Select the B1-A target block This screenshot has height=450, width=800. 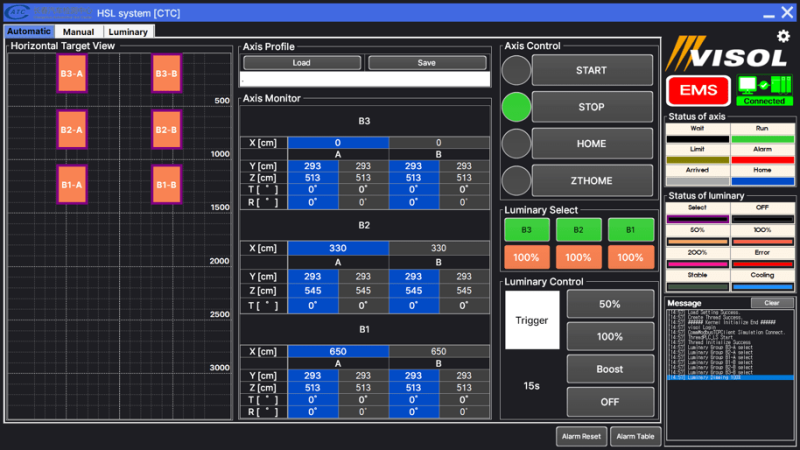[71, 185]
